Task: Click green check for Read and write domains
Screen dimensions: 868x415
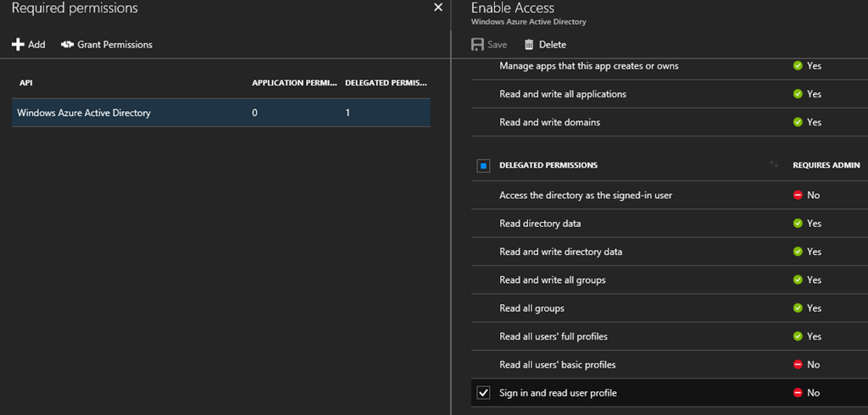Action: coord(797,122)
